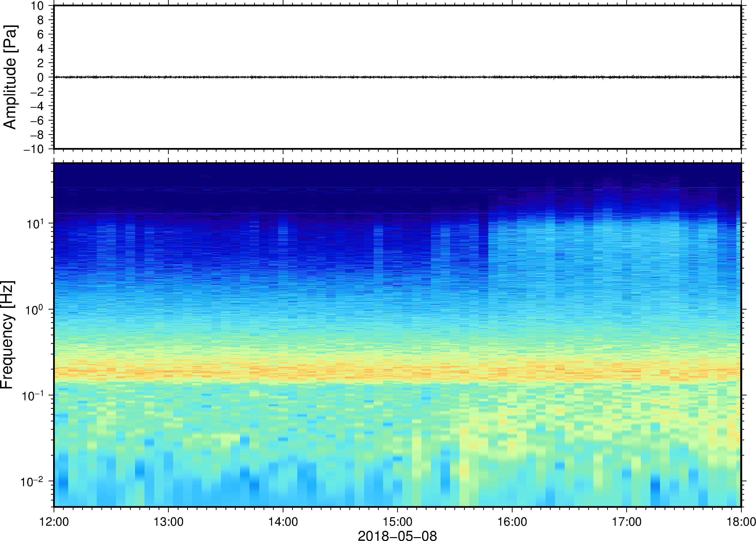
Task: Click the amplitude tick label −2
Action: pos(37,92)
